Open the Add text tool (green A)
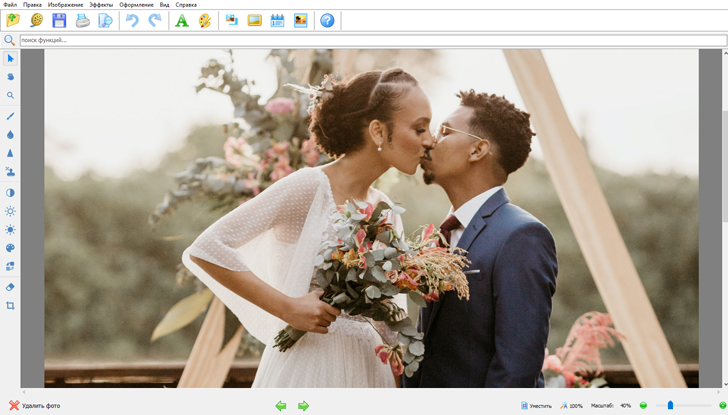This screenshot has height=415, width=728. 181,20
